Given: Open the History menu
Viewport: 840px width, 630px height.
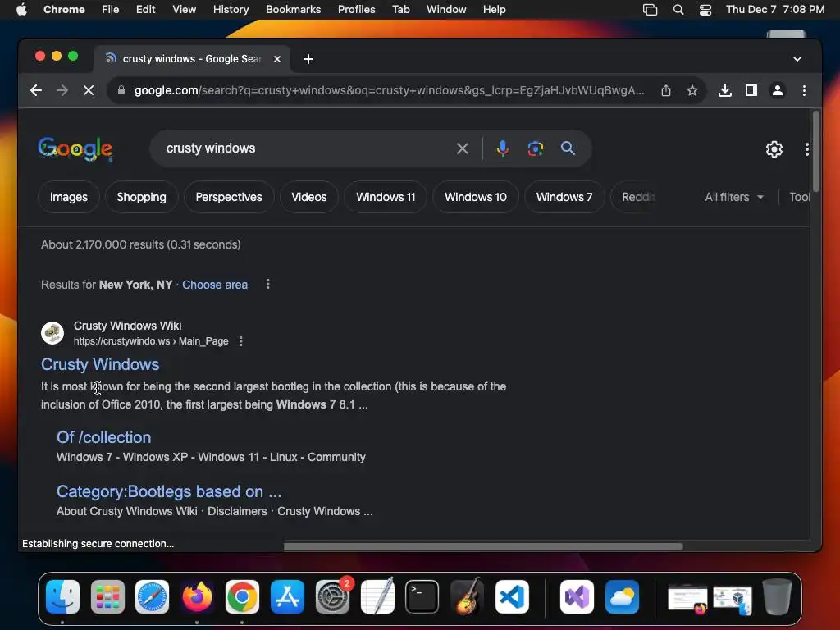Looking at the screenshot, I should [x=231, y=10].
